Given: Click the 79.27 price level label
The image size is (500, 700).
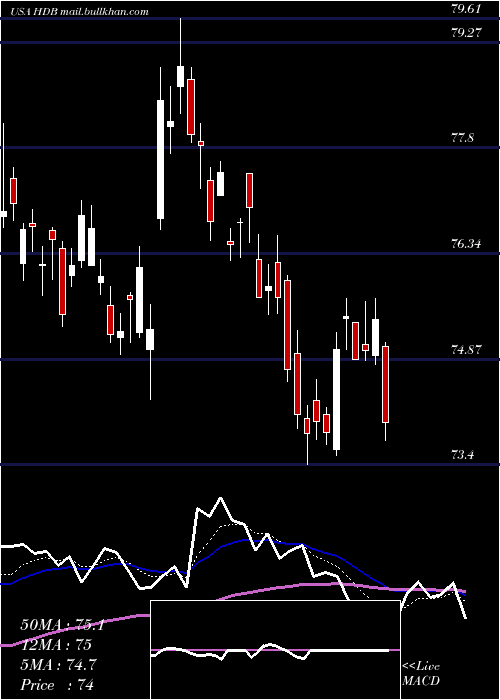Looking at the screenshot, I should (x=466, y=33).
